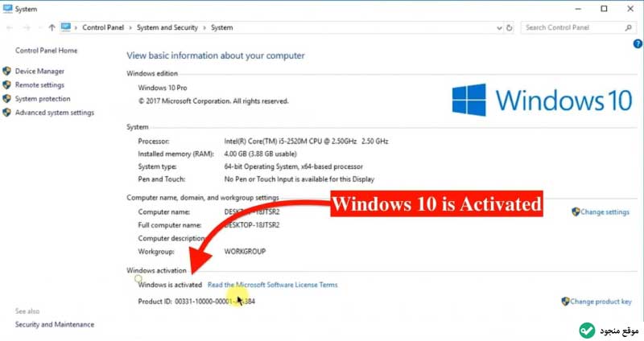Click shield icon next to Change settings
The image size is (644, 341).
(576, 212)
